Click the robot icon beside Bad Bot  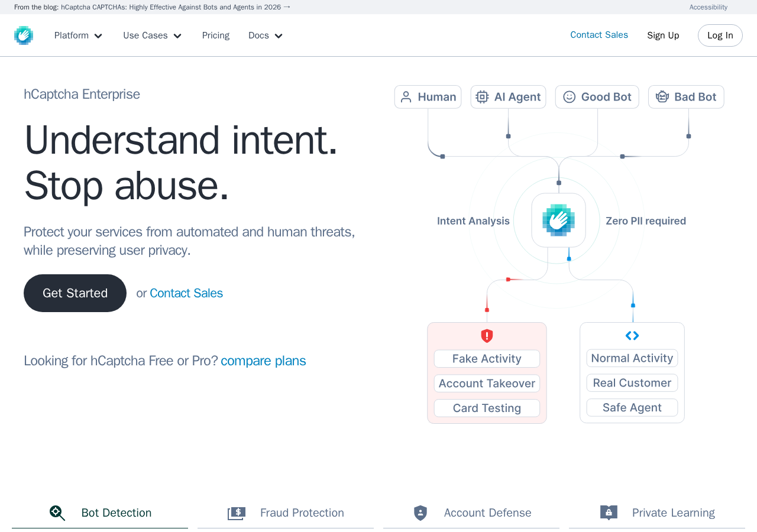point(662,97)
